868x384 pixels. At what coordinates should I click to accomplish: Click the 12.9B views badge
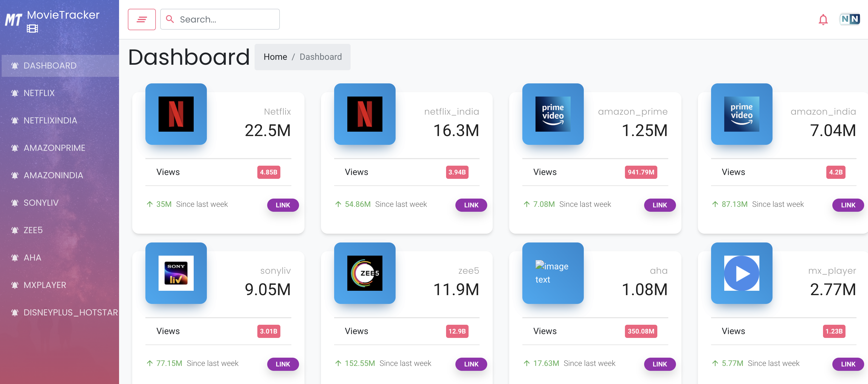pyautogui.click(x=457, y=331)
